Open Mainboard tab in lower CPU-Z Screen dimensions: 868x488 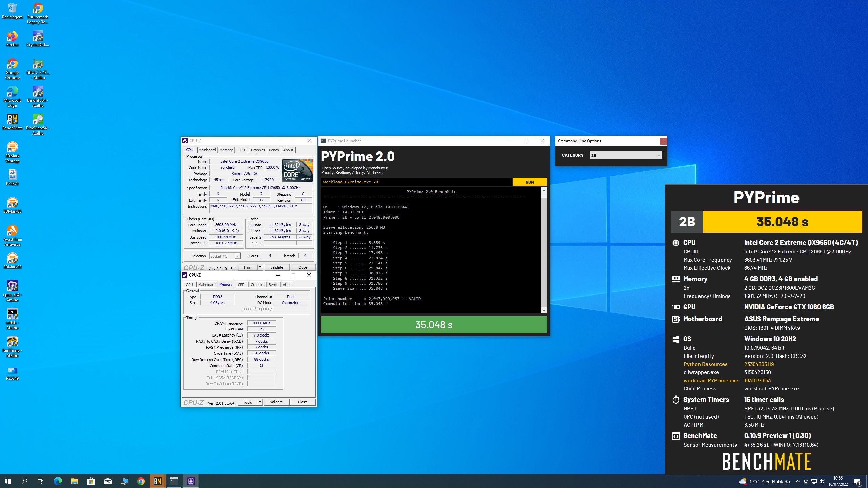tap(206, 285)
